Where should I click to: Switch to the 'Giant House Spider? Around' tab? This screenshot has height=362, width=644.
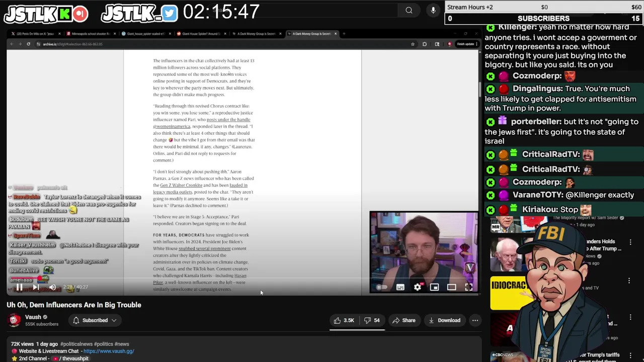pyautogui.click(x=202, y=34)
